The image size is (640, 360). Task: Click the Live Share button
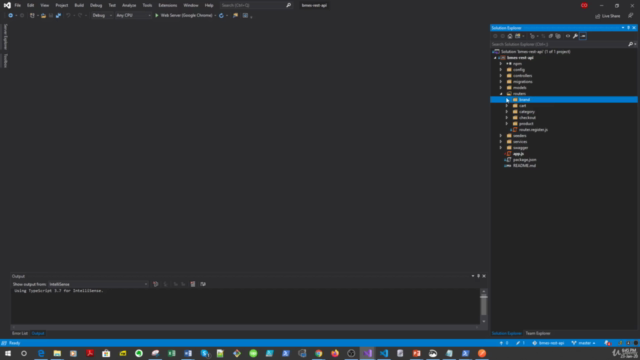click(607, 16)
